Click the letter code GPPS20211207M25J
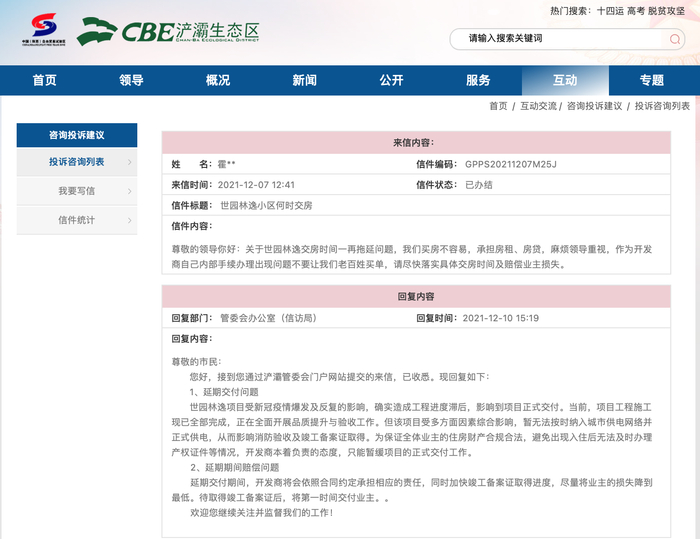Screen dimensions: 700x539 tap(511, 164)
